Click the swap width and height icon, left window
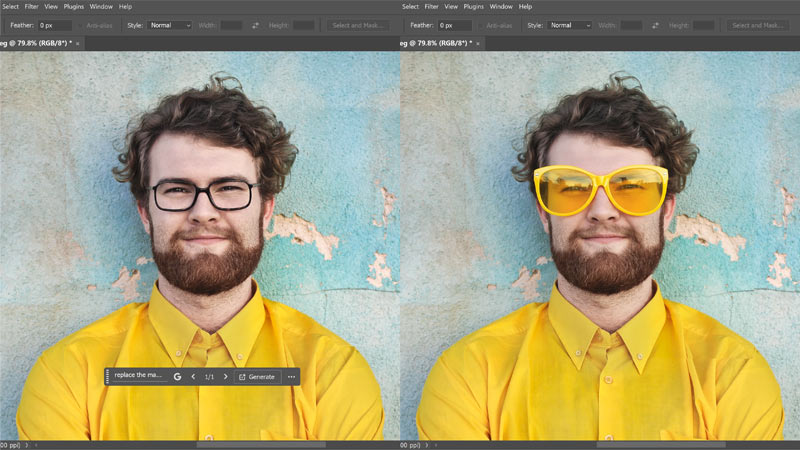This screenshot has height=450, width=800. coord(255,26)
